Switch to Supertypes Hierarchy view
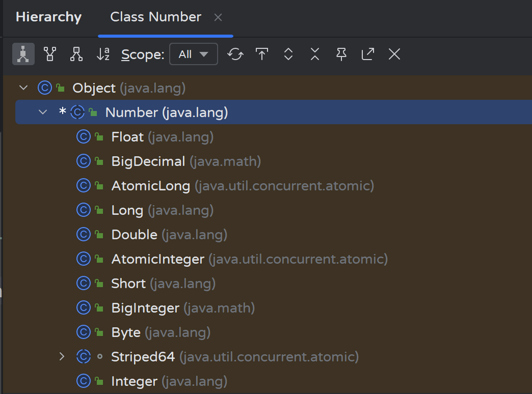The height and width of the screenshot is (394, 532). (x=50, y=54)
